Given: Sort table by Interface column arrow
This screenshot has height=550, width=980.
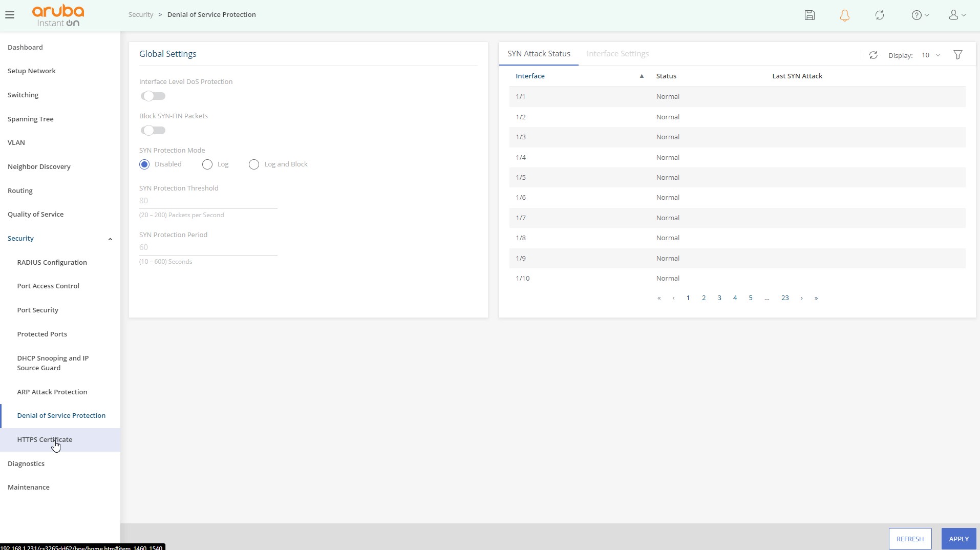Looking at the screenshot, I should click(x=642, y=76).
